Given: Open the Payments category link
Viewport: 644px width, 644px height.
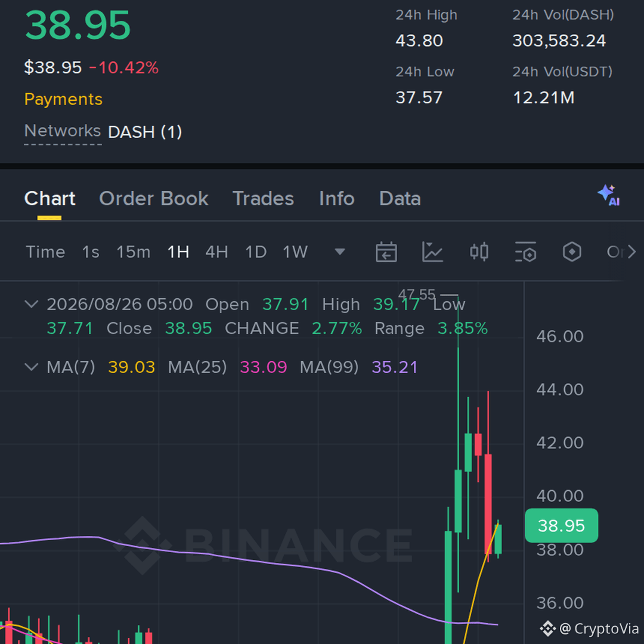Looking at the screenshot, I should click(63, 100).
